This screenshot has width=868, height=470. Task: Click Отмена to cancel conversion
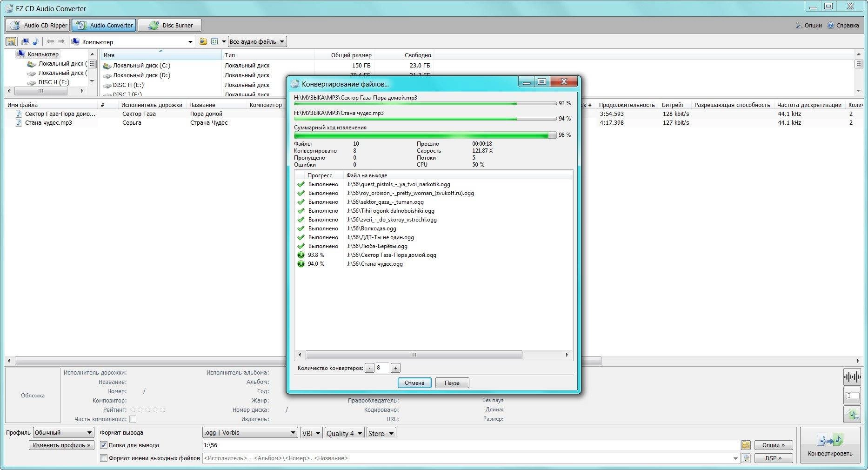point(414,383)
